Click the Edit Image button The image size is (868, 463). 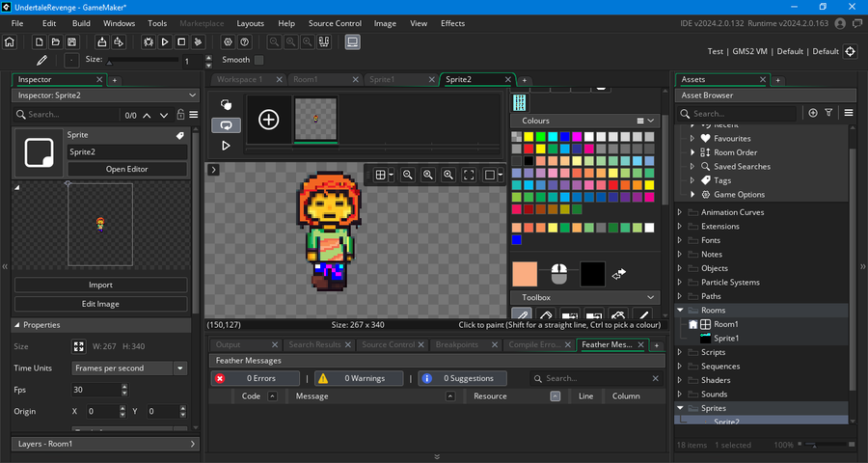tap(100, 304)
